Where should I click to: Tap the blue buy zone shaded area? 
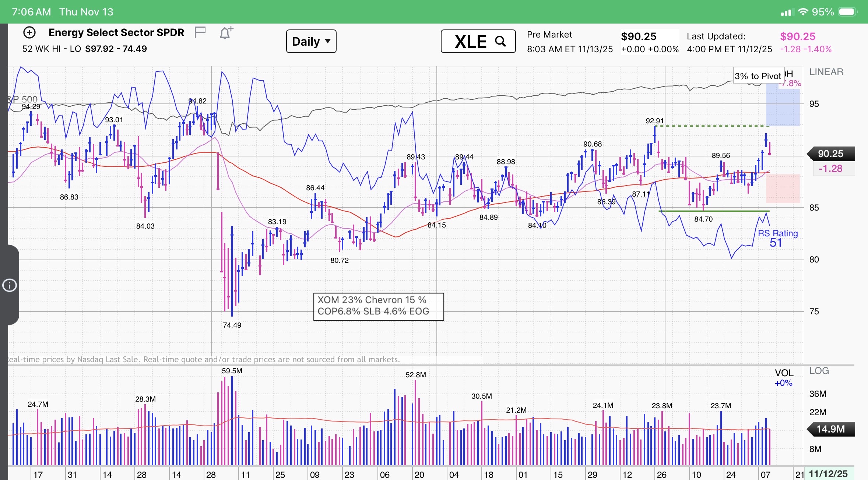click(783, 107)
